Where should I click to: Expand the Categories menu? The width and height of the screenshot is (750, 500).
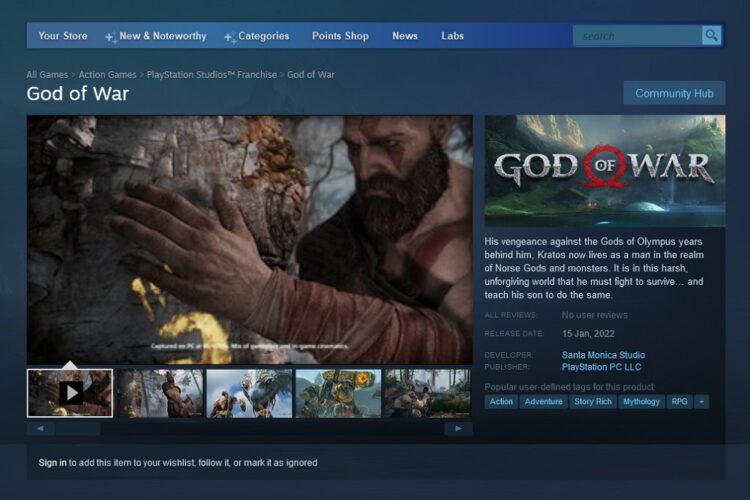click(257, 36)
